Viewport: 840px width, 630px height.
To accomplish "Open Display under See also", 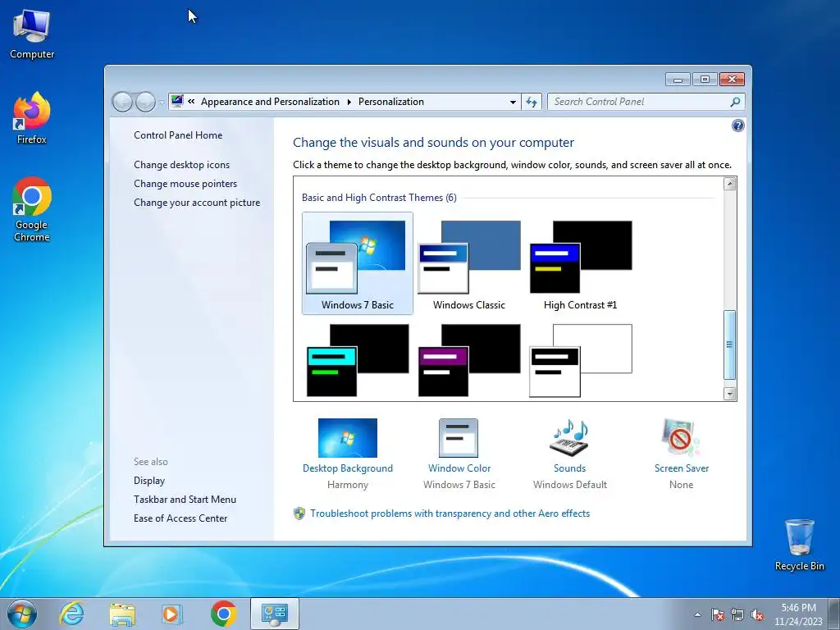I will [x=149, y=481].
